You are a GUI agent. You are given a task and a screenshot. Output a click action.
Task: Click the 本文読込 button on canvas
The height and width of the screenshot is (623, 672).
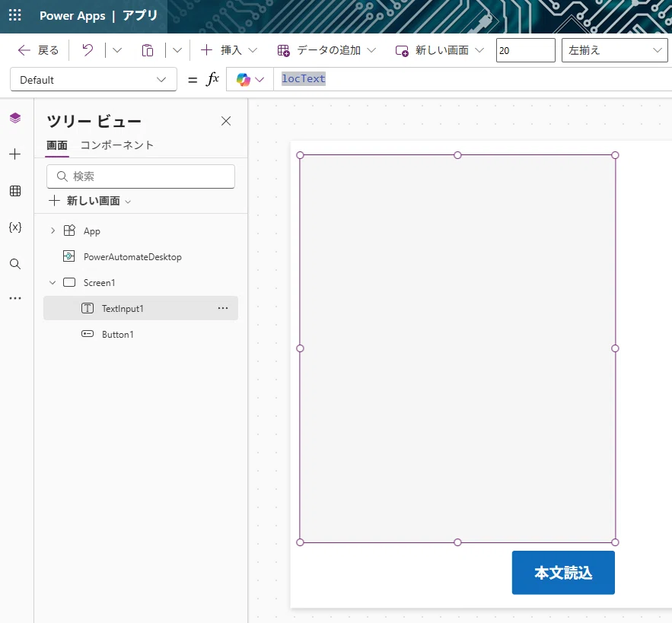[563, 573]
